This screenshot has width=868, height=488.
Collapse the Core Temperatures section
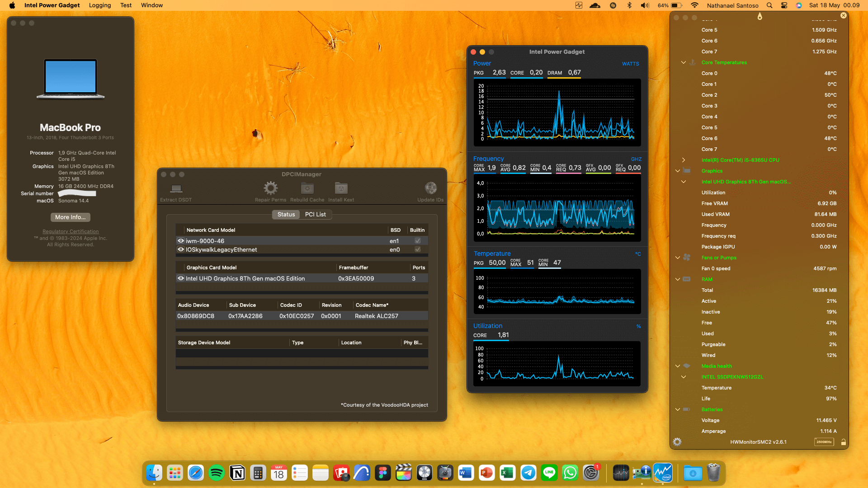pyautogui.click(x=683, y=62)
